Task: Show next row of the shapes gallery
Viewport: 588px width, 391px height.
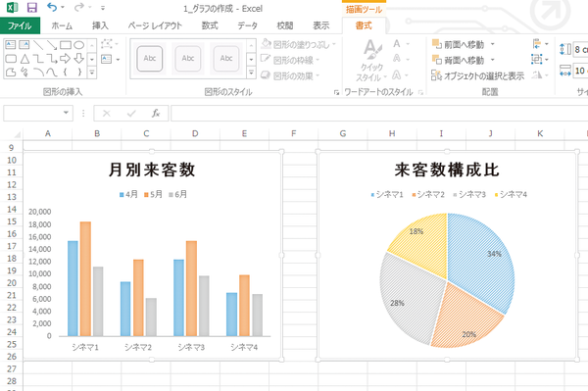Action: tap(92, 59)
